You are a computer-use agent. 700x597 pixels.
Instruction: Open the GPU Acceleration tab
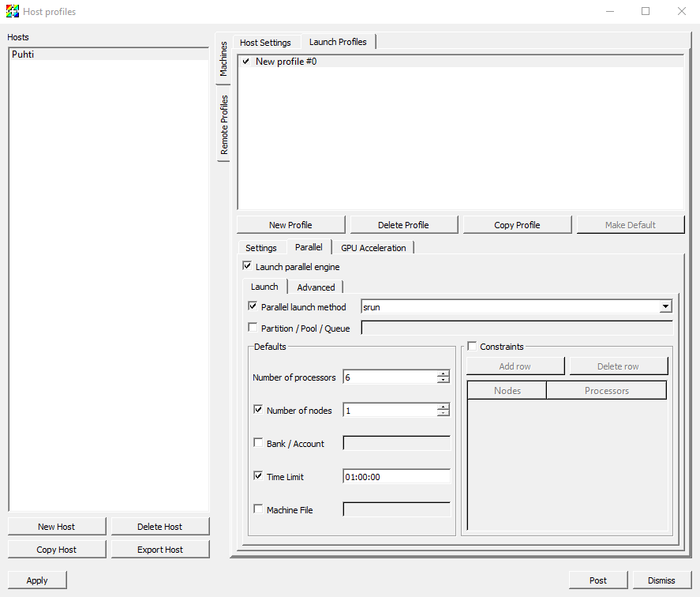[x=373, y=248]
